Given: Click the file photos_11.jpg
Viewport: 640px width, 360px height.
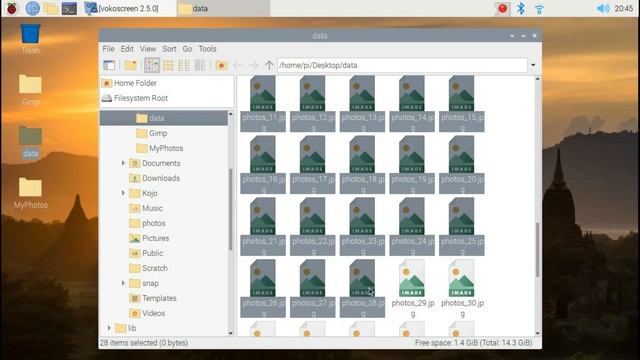Looking at the screenshot, I should (x=263, y=103).
